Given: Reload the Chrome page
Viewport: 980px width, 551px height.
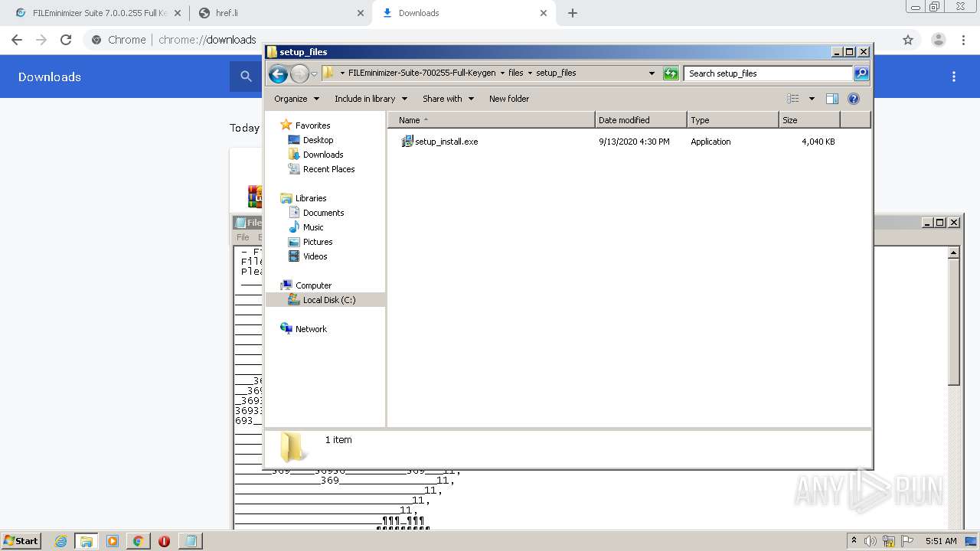Looking at the screenshot, I should [66, 40].
